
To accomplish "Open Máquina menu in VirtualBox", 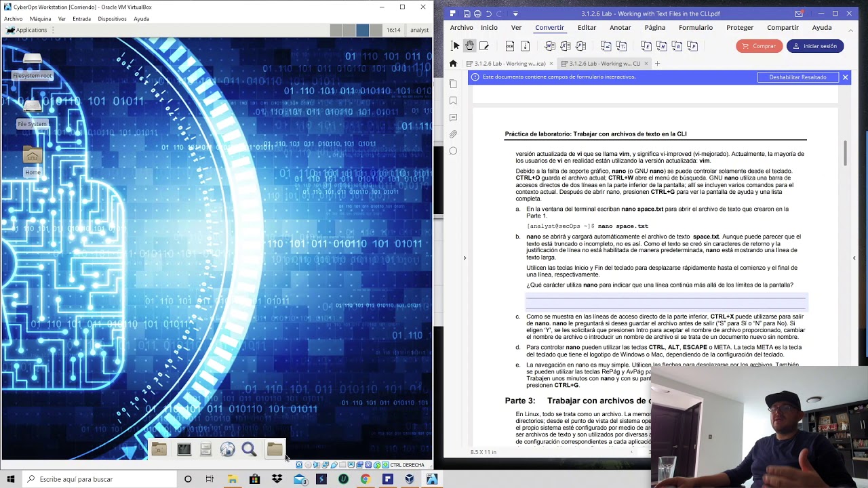I will [40, 19].
